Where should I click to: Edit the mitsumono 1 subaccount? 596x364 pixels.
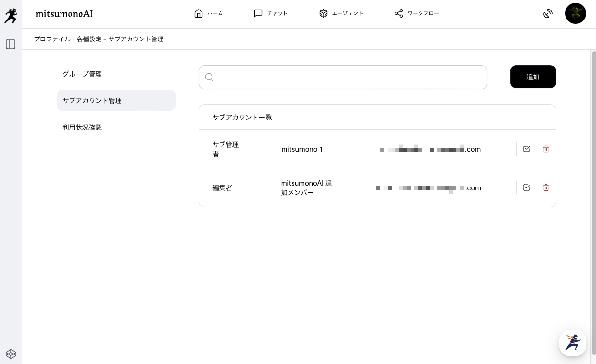point(526,149)
